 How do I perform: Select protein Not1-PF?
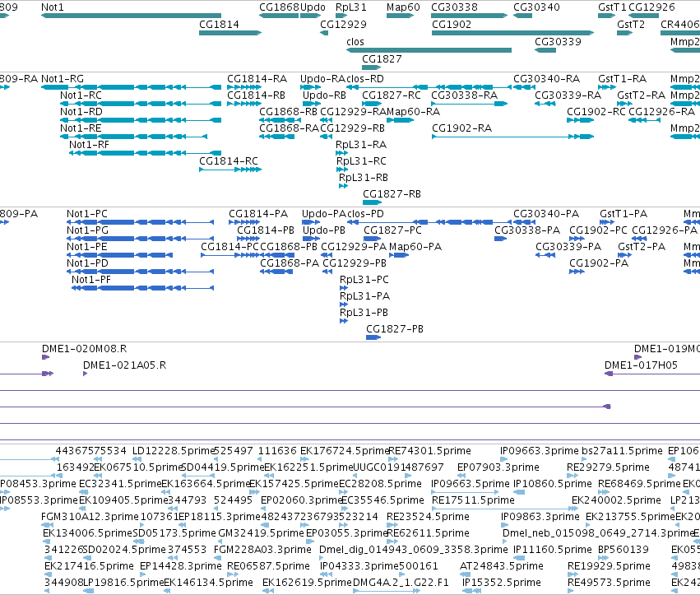point(143,288)
